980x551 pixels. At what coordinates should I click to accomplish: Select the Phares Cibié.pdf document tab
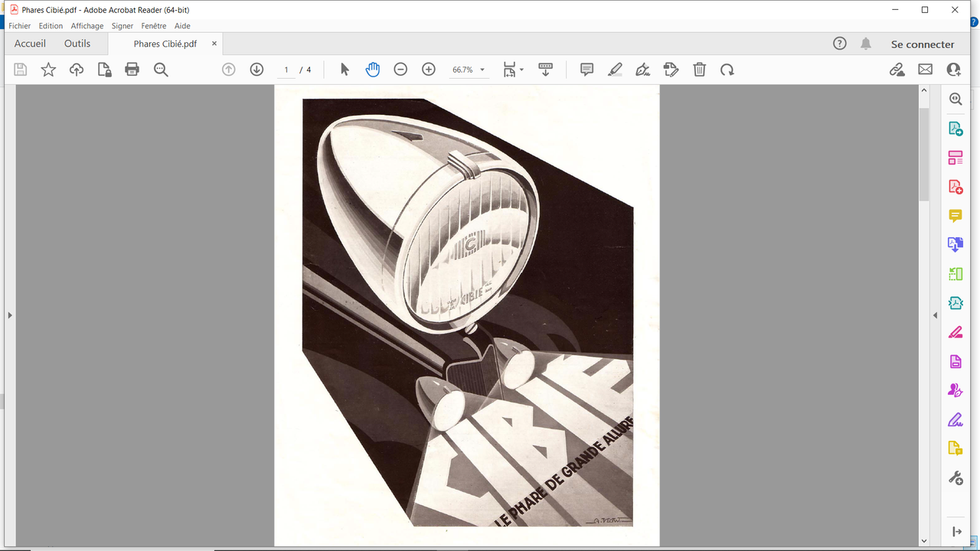[x=165, y=44]
